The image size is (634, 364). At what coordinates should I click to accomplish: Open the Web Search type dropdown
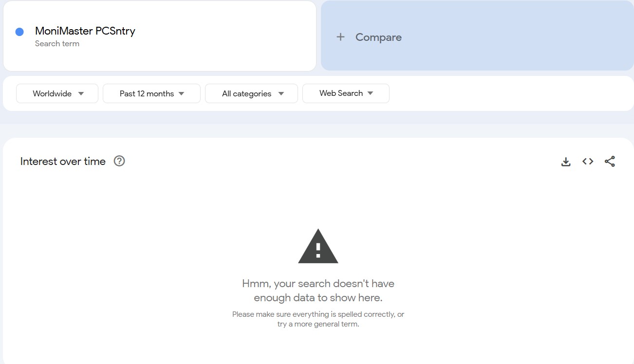pos(346,93)
